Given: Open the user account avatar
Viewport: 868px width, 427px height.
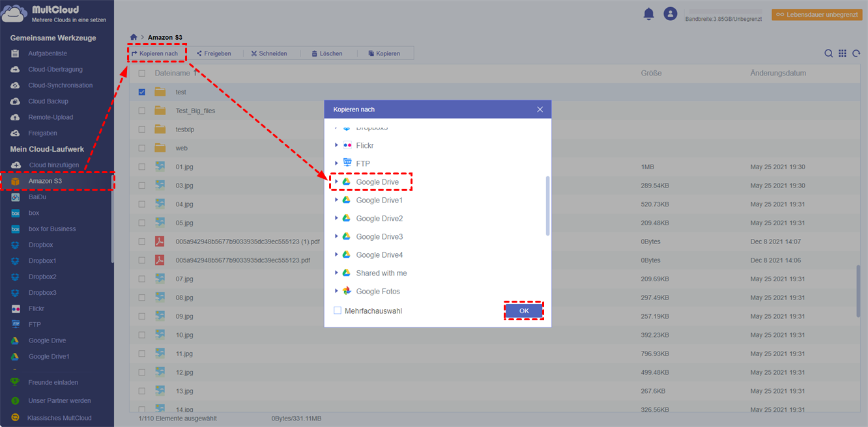Looking at the screenshot, I should pos(671,14).
